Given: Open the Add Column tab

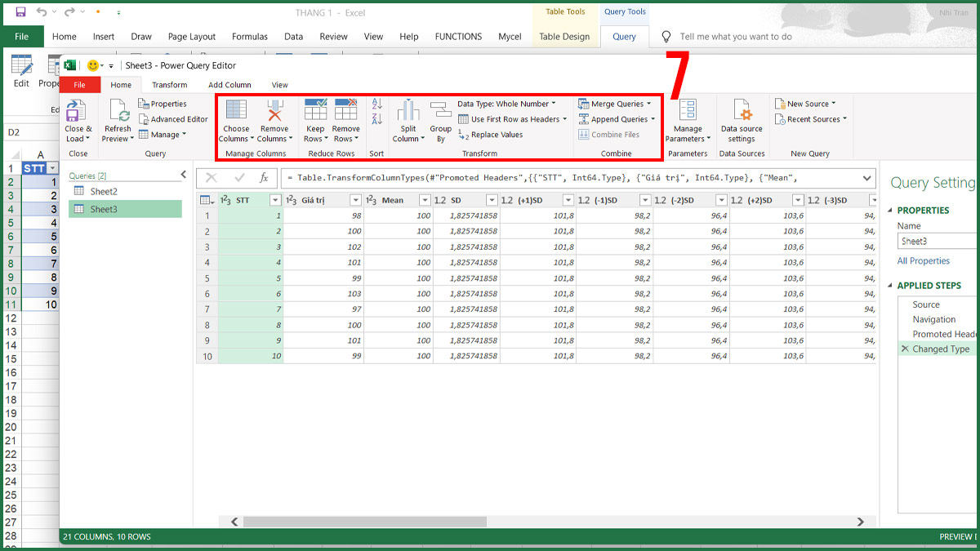Looking at the screenshot, I should pyautogui.click(x=229, y=85).
